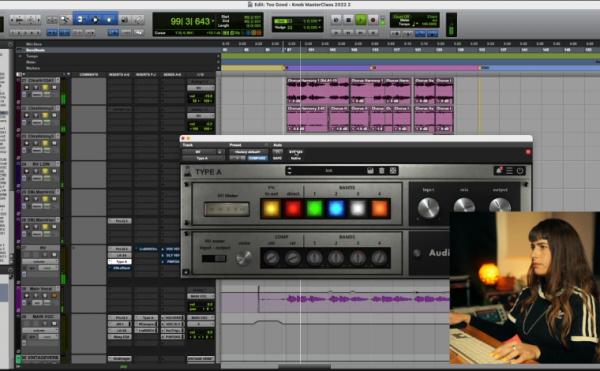
Task: Flip the VU meter input-output switch
Action: click(214, 259)
